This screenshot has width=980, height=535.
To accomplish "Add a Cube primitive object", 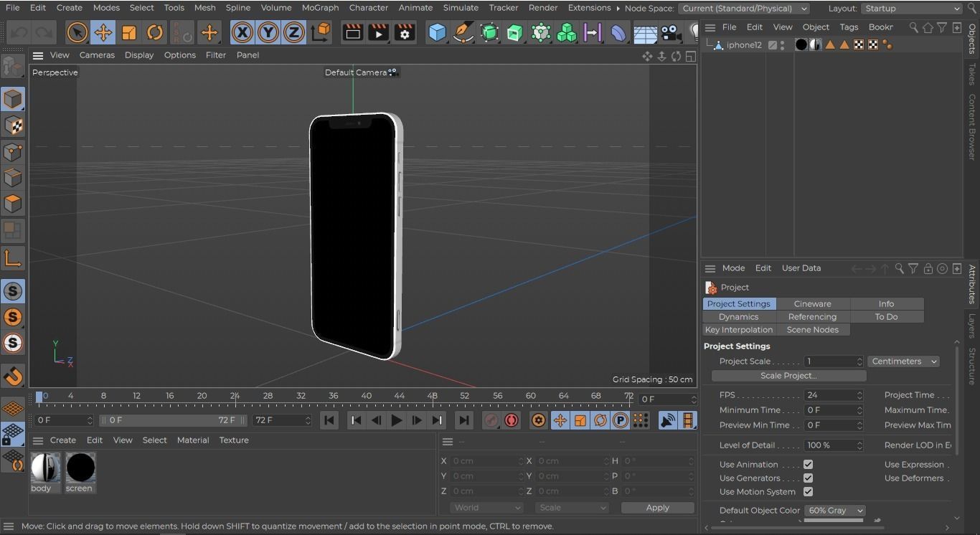I will coord(437,32).
